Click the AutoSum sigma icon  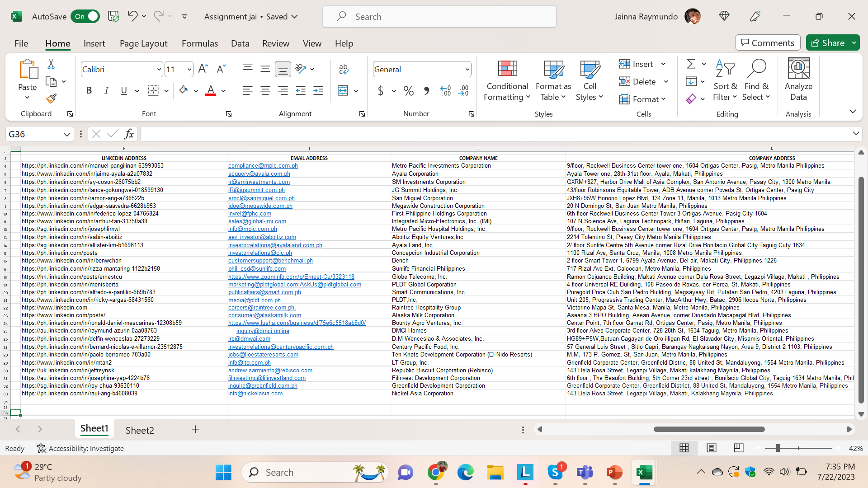691,64
